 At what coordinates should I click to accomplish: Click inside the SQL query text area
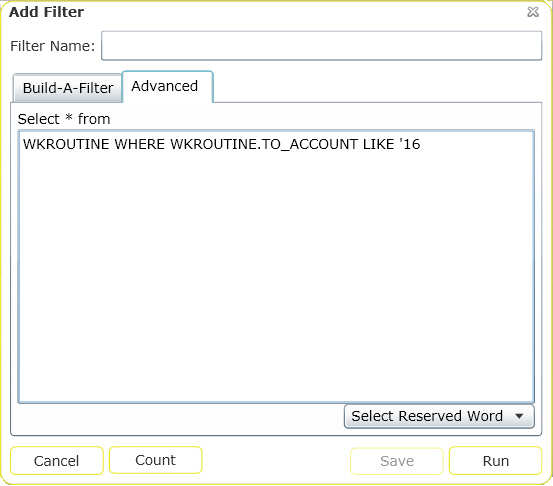tap(276, 267)
